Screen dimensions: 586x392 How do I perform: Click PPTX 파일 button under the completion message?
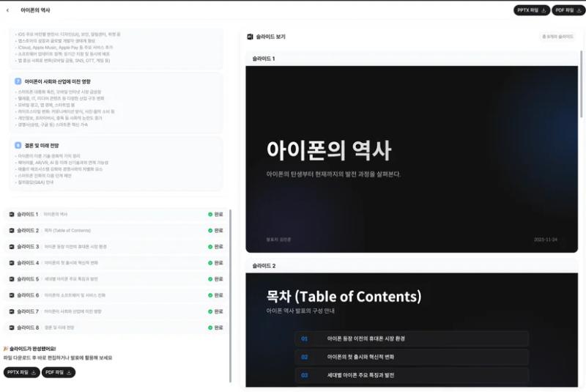coord(22,372)
